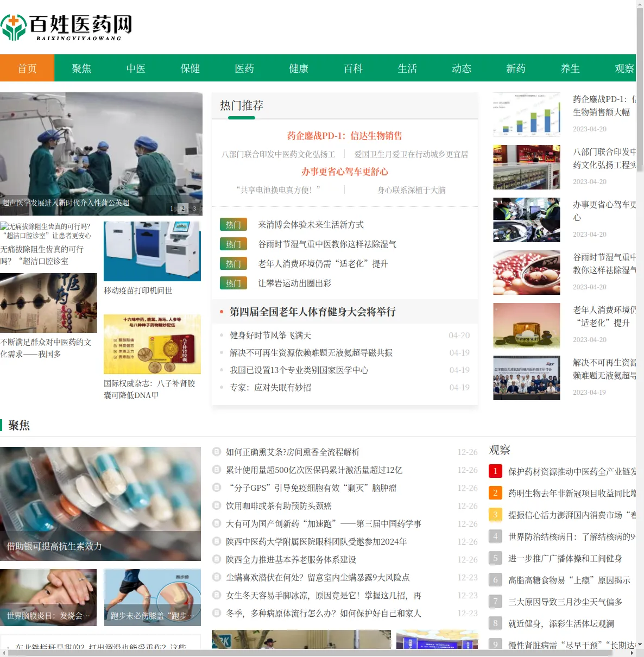
Task: Open the 动态 navigation item
Action: coord(462,68)
